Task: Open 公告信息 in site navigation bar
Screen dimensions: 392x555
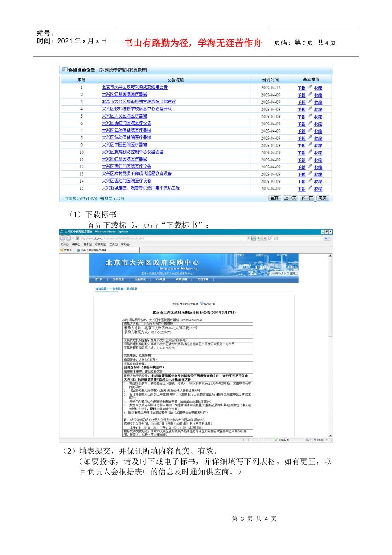Action: (x=119, y=280)
